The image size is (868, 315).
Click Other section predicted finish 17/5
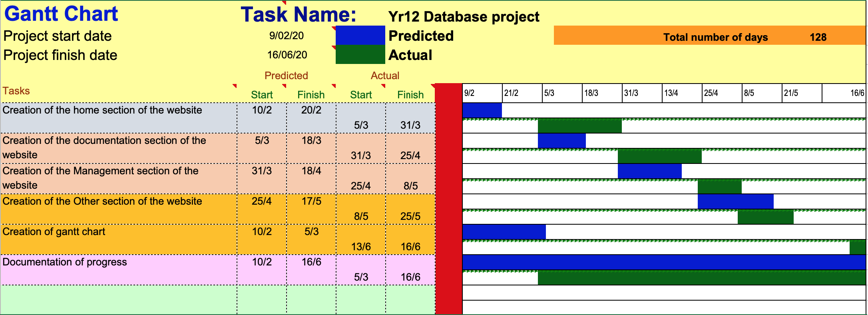(311, 201)
